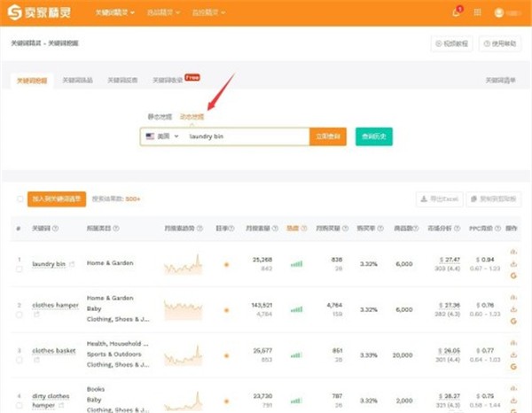
Task: Click download icon in dirty clothes hamper row
Action: click(513, 400)
